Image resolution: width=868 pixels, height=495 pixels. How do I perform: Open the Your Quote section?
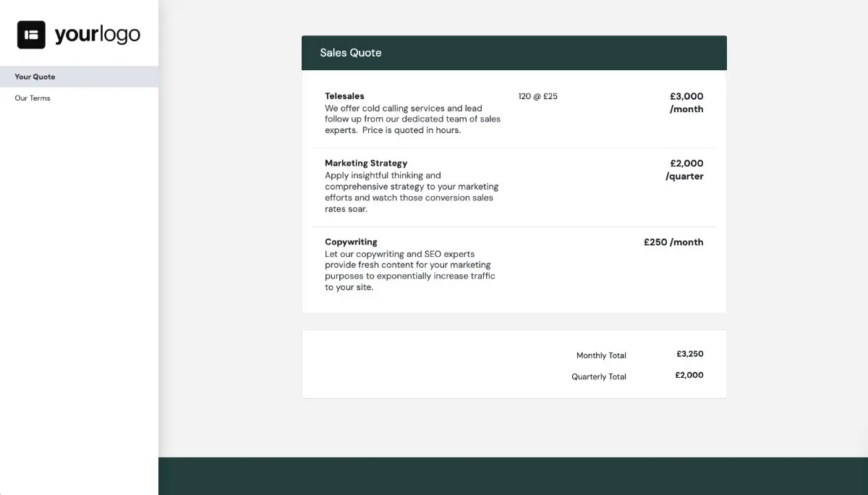click(x=34, y=77)
